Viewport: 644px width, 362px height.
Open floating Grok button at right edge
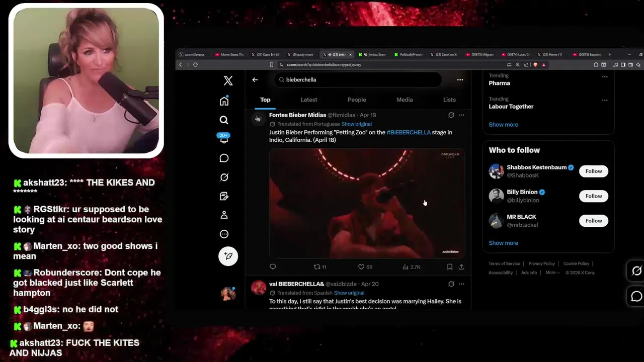point(636,271)
